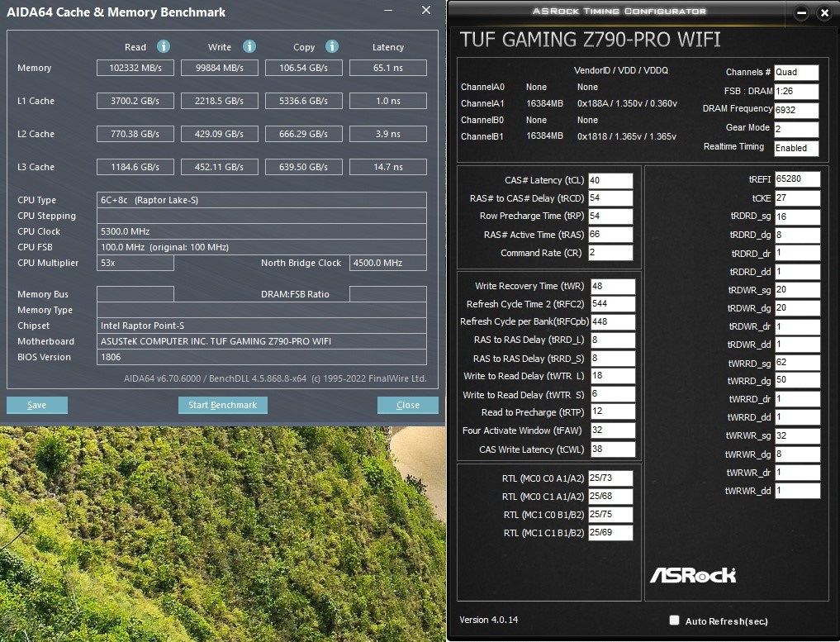Select the tRFCpb field showing 448
840x642 pixels.
[613, 322]
